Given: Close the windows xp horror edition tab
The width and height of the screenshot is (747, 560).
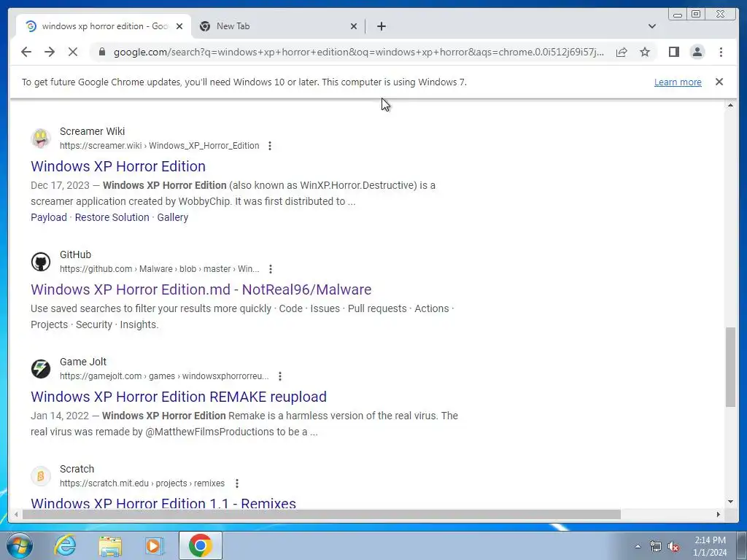Looking at the screenshot, I should coord(179,26).
